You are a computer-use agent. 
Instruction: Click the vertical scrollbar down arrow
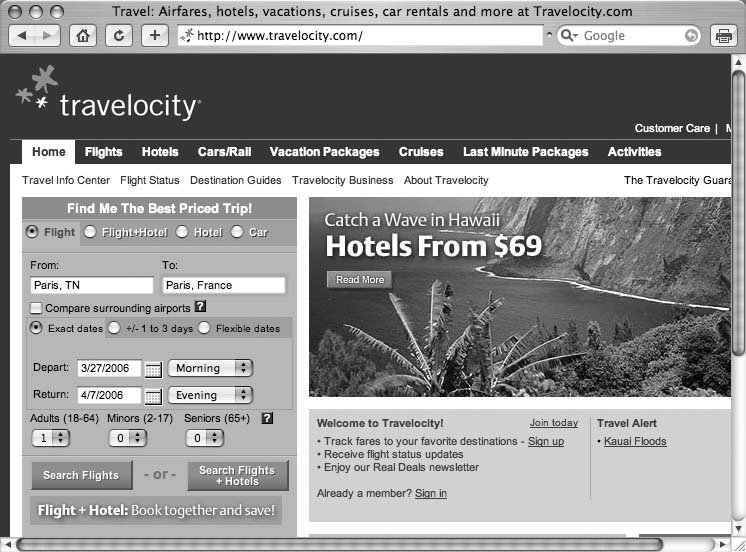pyautogui.click(x=738, y=528)
